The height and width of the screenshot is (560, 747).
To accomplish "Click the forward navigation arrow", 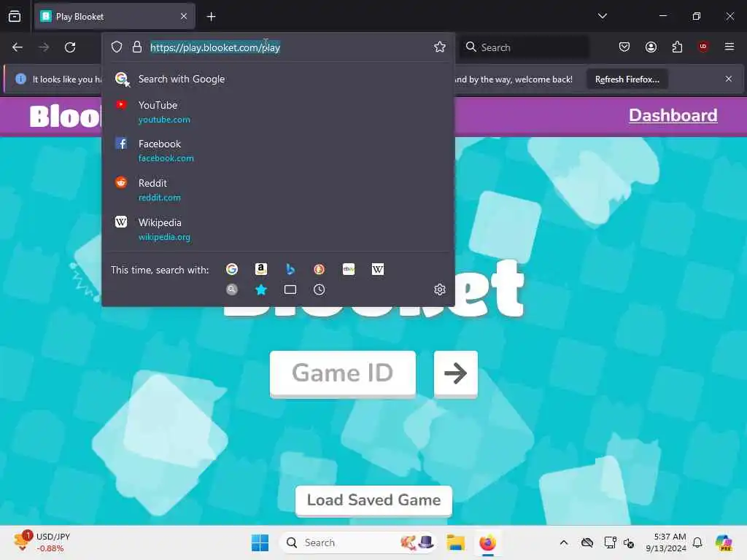I will (x=44, y=47).
